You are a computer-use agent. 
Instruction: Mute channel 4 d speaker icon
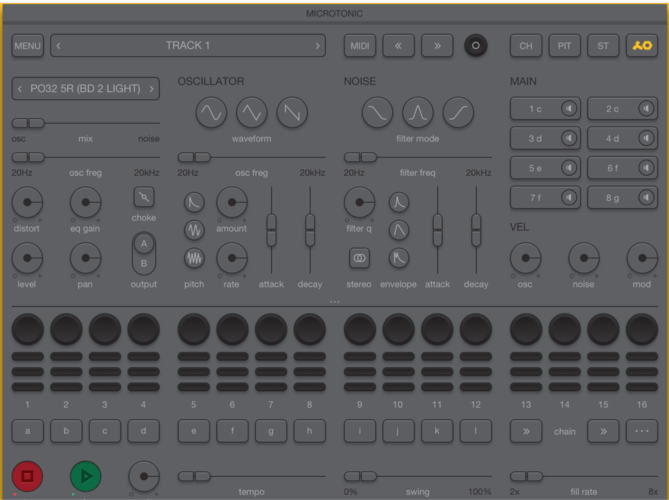[x=646, y=138]
